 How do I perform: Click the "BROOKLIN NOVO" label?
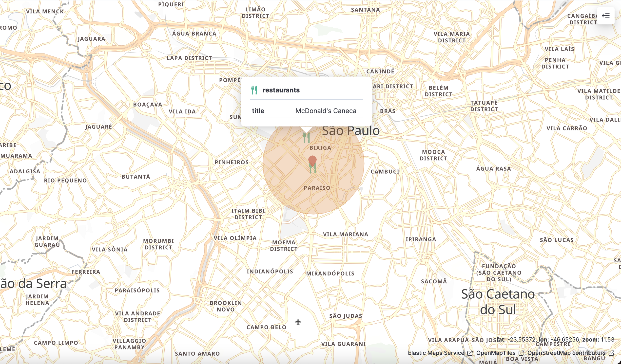(226, 306)
